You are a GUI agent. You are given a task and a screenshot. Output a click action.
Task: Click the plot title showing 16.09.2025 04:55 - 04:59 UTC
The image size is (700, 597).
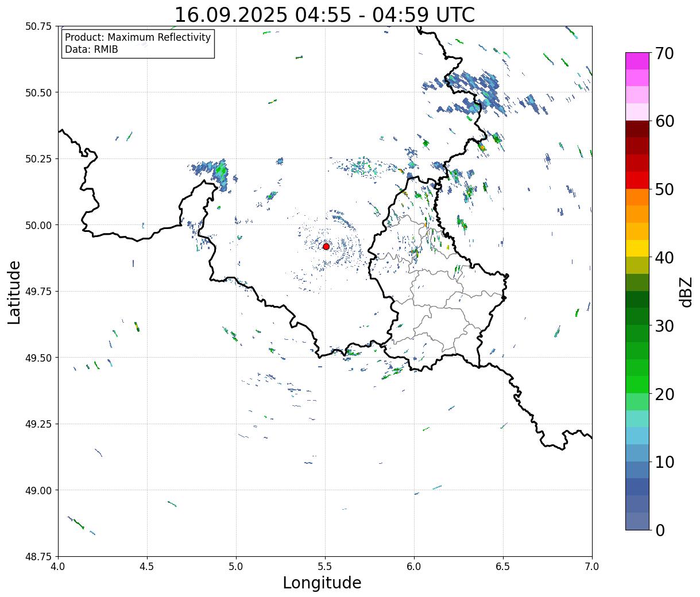point(324,14)
